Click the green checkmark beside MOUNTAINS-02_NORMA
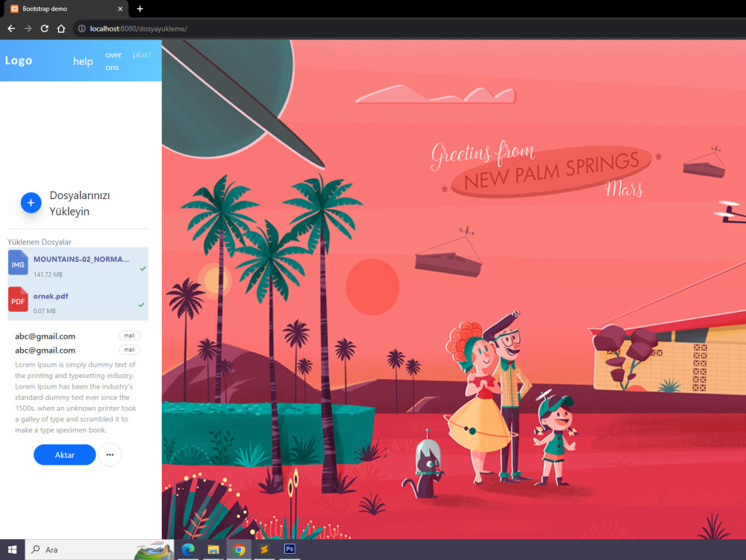The image size is (746, 560). tap(142, 268)
